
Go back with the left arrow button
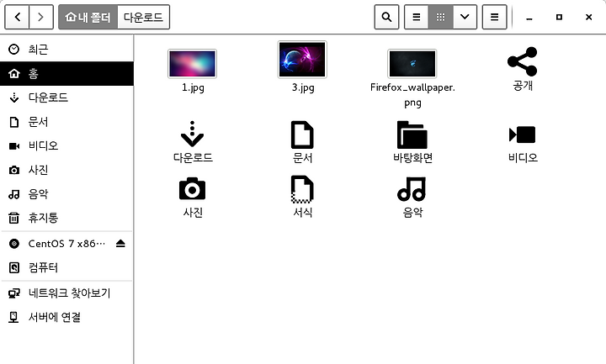[17, 17]
